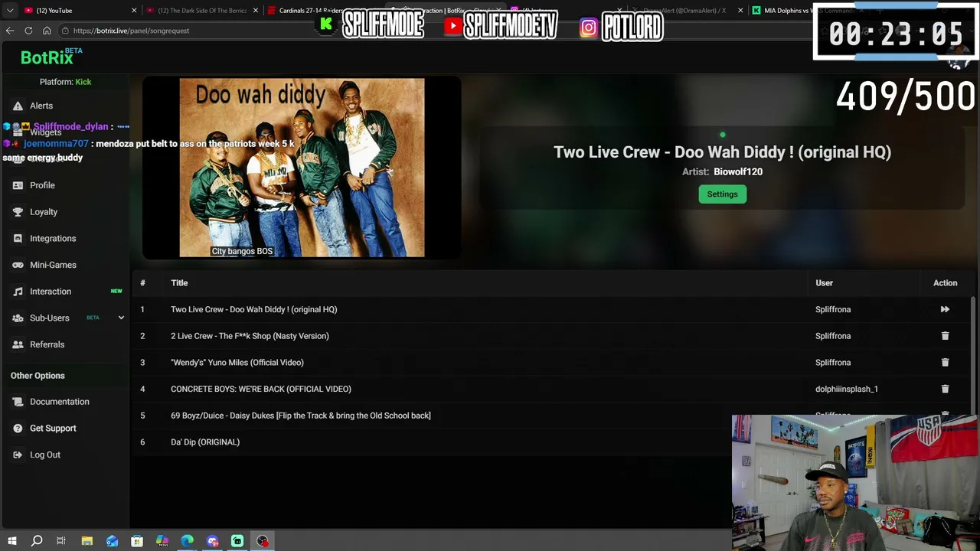Switch to 'The Dark Side Of The Berrics' tab
This screenshot has height=551, width=980.
(201, 11)
